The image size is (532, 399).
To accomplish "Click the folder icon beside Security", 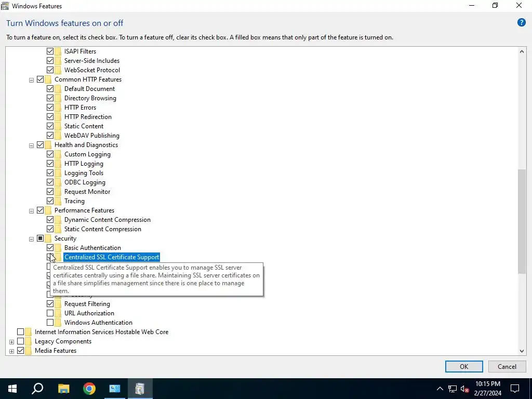I will click(x=48, y=238).
